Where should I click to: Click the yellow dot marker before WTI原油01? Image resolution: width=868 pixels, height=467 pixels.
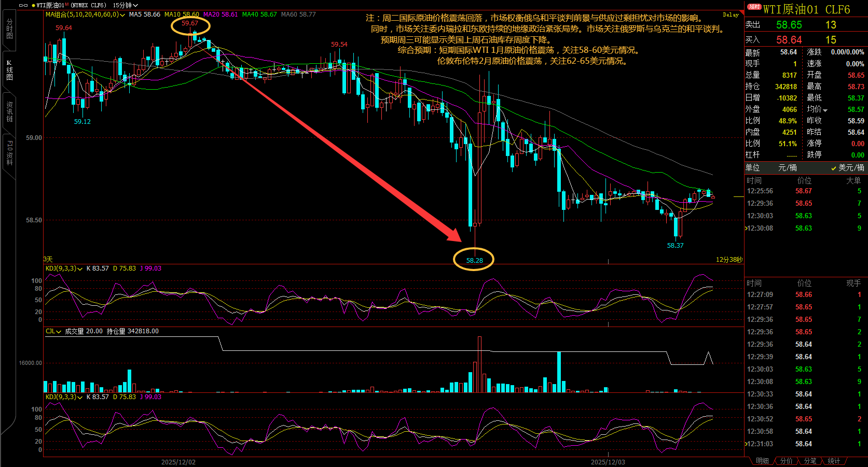click(x=33, y=5)
